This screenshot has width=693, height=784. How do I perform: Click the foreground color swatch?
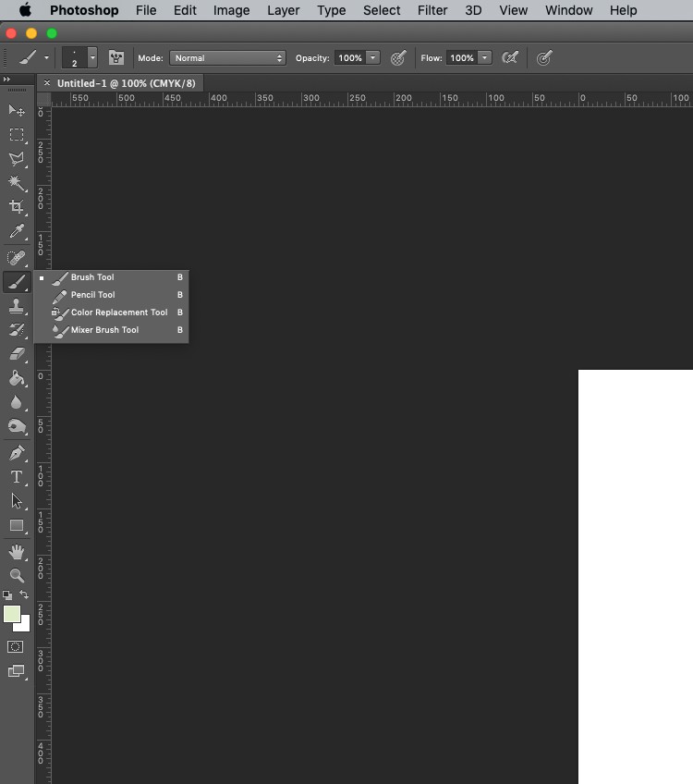click(x=12, y=614)
